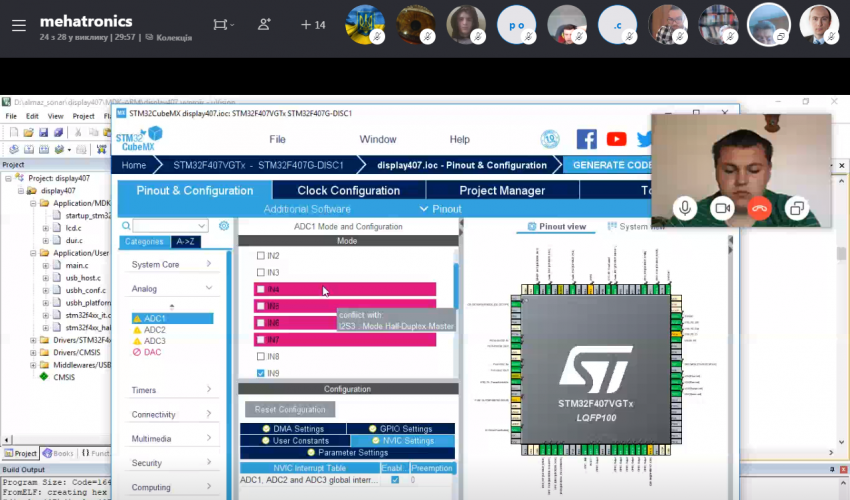Click the GENERATE CODE button
Image resolution: width=850 pixels, height=500 pixels.
pos(610,165)
